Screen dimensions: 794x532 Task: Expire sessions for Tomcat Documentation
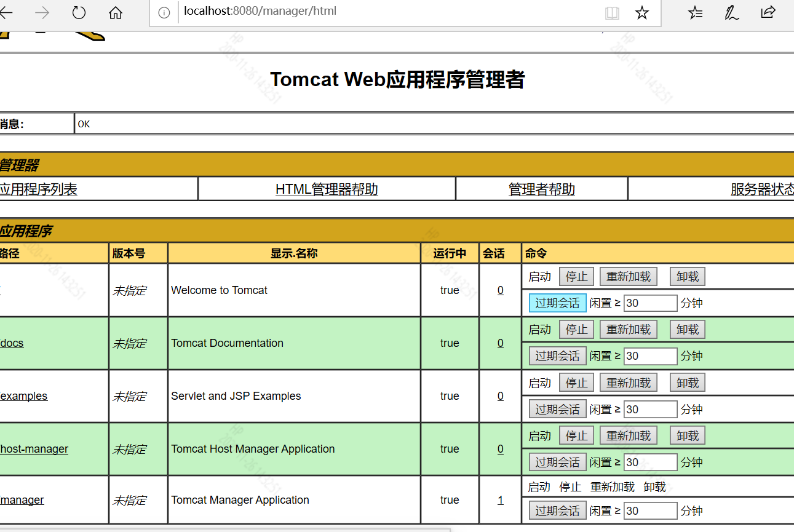(558, 355)
